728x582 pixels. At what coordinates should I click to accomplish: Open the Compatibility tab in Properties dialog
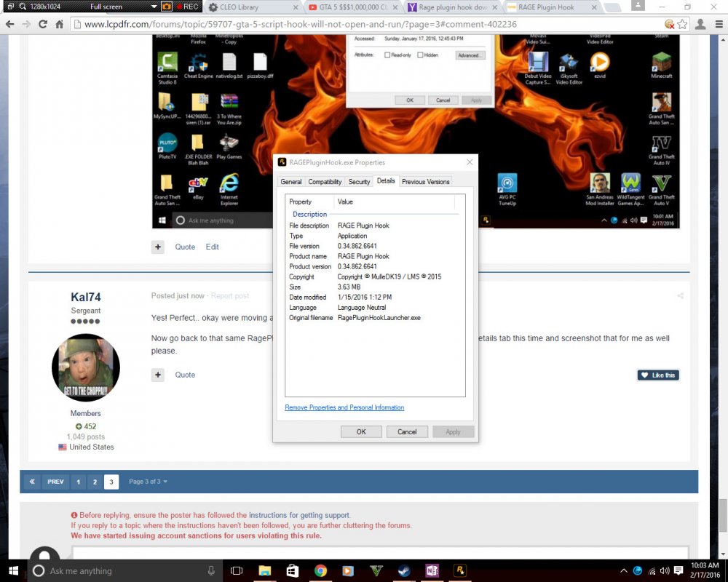tap(325, 182)
